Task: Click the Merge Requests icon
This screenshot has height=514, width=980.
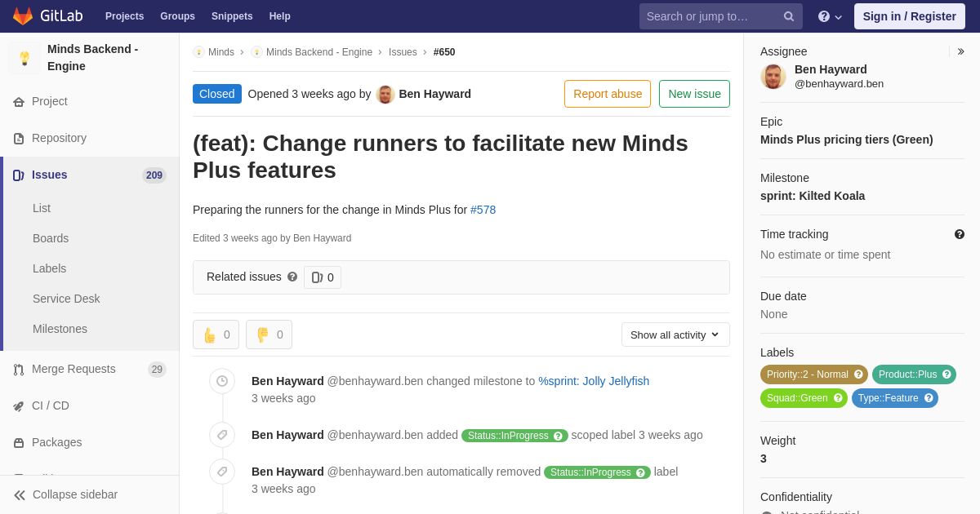Action: click(19, 370)
